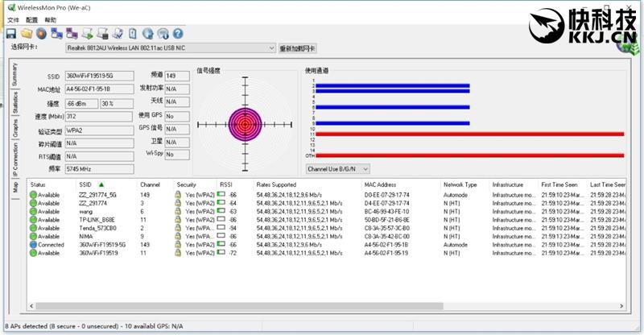Click the globe with info badge icon
Viewport: 644px width, 335px height.
[x=163, y=34]
